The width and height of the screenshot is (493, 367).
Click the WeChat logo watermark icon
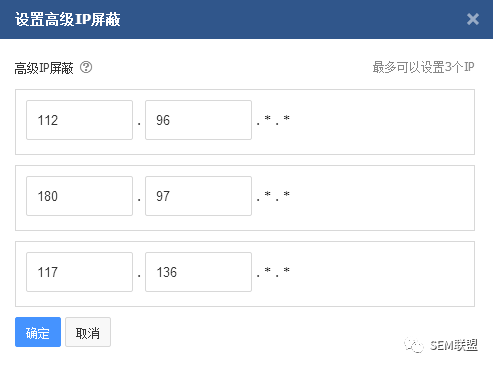tap(414, 345)
